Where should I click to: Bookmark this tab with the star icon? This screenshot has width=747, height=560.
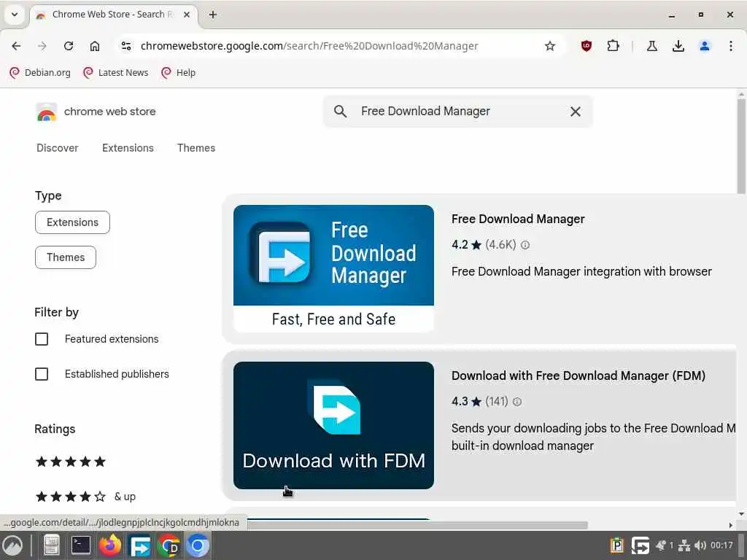(550, 46)
